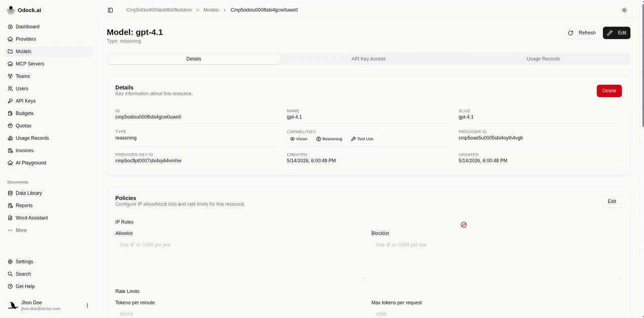644x318 pixels.
Task: Click the red Delete button
Action: 609,91
